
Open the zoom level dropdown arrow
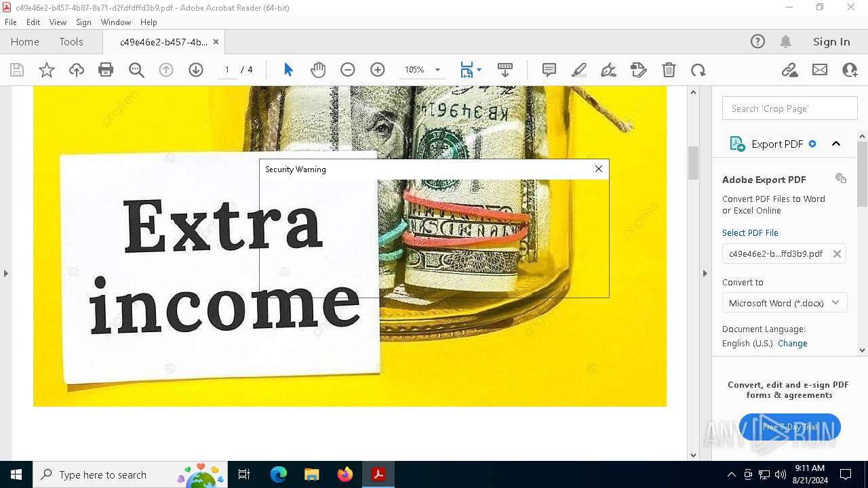click(x=437, y=70)
